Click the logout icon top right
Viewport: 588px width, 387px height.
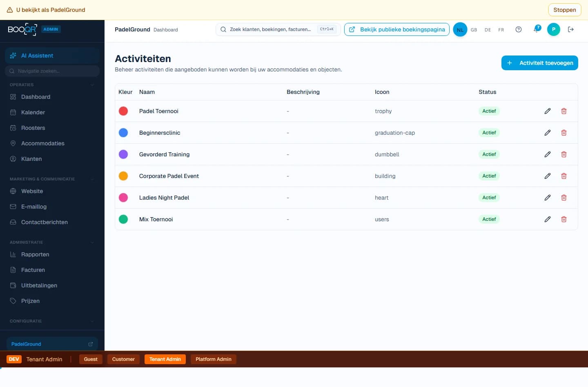(x=571, y=29)
